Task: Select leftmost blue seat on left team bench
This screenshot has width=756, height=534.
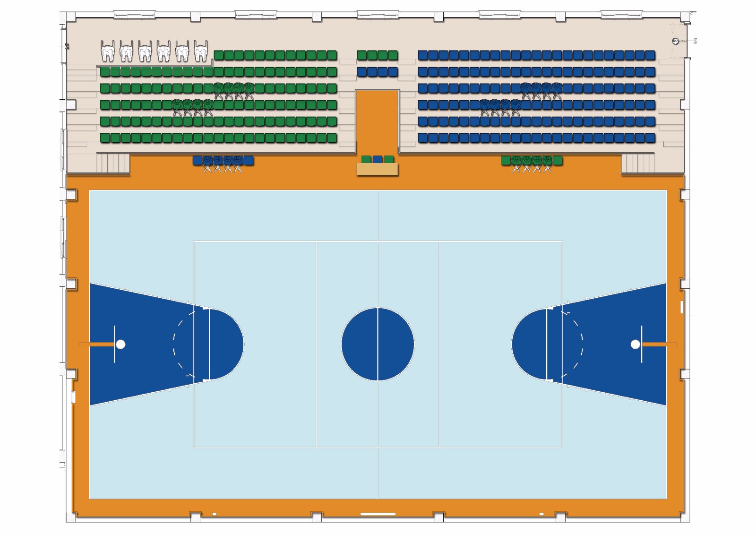Action: click(198, 160)
